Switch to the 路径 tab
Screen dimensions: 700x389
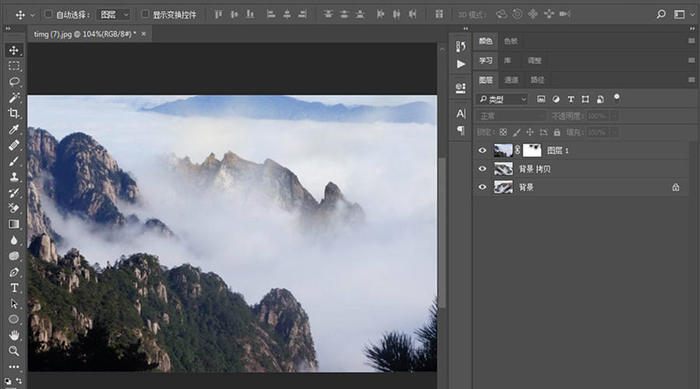tap(537, 80)
